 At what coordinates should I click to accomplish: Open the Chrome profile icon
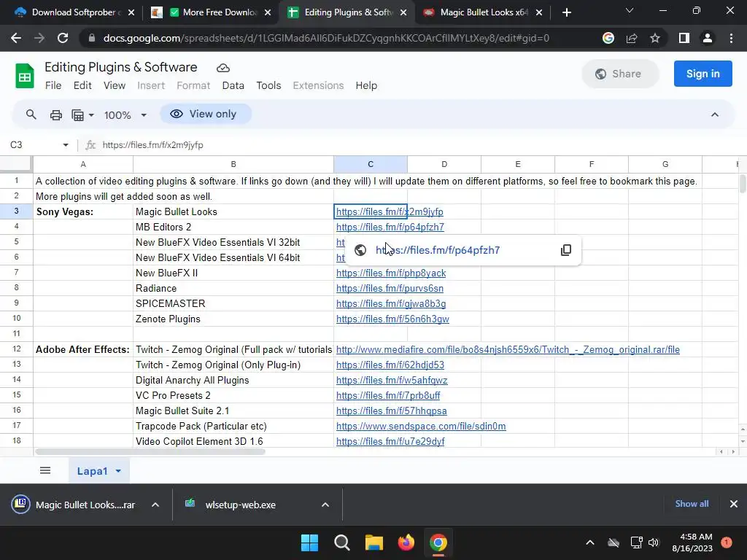click(x=708, y=38)
